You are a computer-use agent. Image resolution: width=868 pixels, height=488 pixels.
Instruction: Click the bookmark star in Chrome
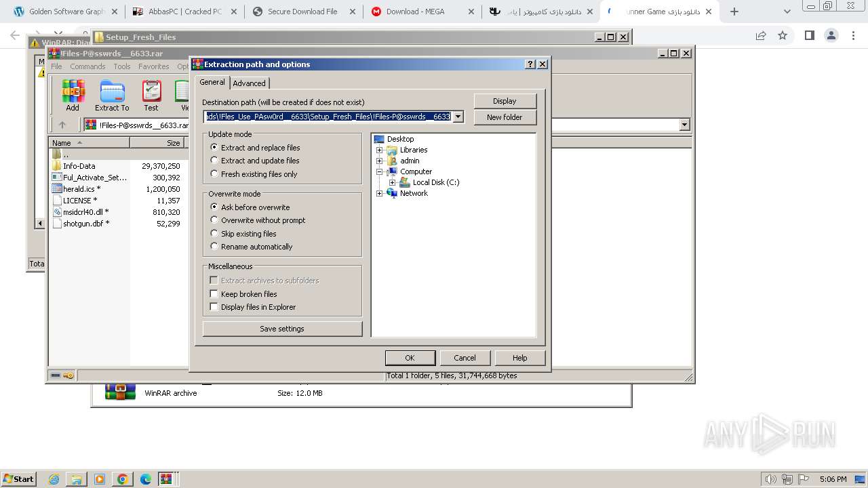[x=783, y=35]
